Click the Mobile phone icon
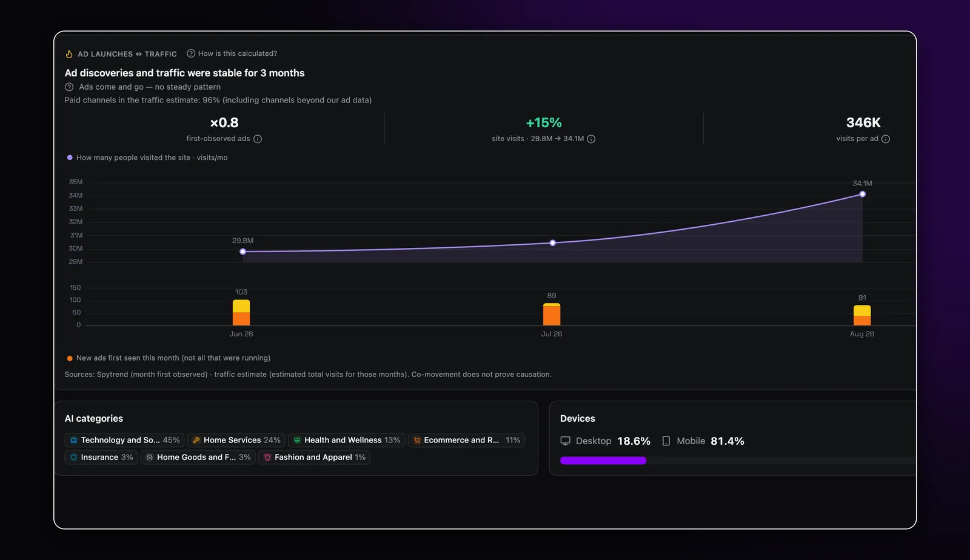 pyautogui.click(x=666, y=441)
